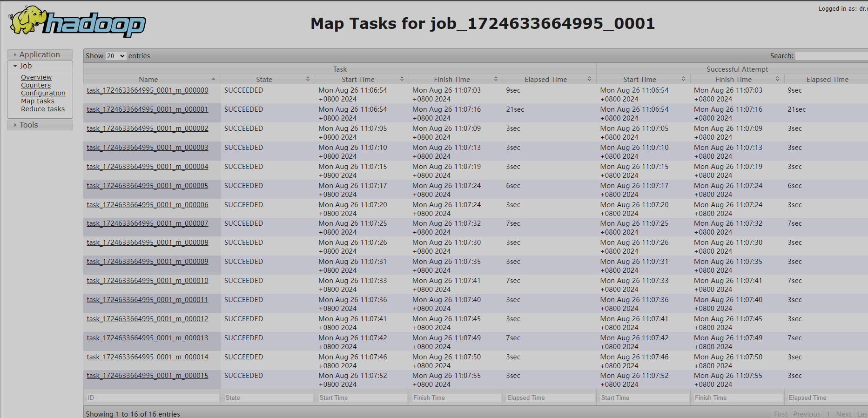
Task: Open task_1724633664995_0001_m_000007 link
Action: pyautogui.click(x=148, y=223)
